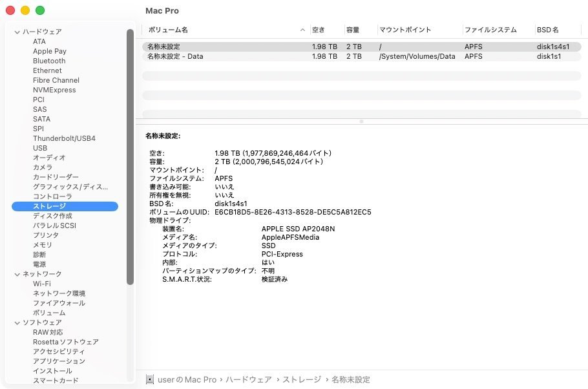The image size is (588, 389).
Task: Click the green zoom window button
Action: (x=40, y=10)
